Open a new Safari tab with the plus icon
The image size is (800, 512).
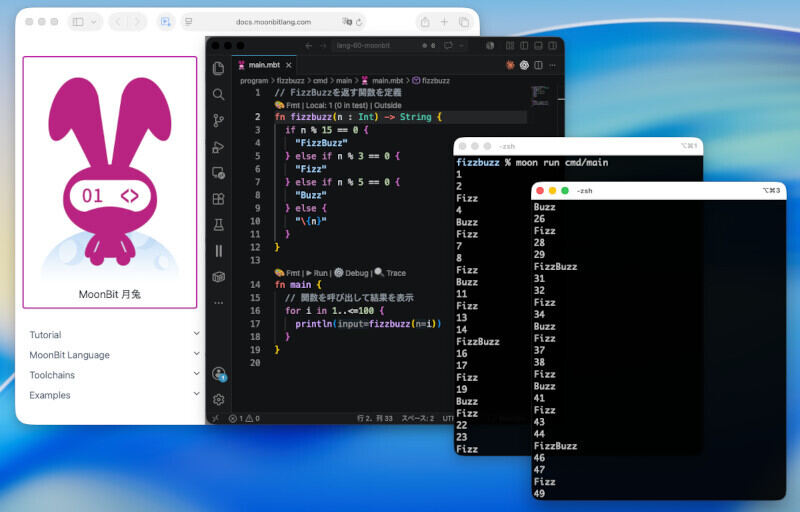pyautogui.click(x=444, y=22)
